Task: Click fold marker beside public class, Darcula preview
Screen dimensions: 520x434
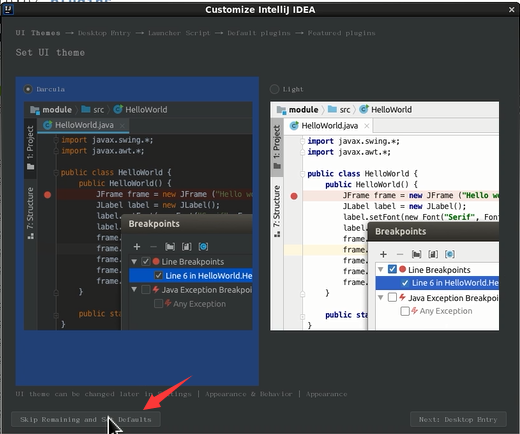Action: click(x=56, y=173)
